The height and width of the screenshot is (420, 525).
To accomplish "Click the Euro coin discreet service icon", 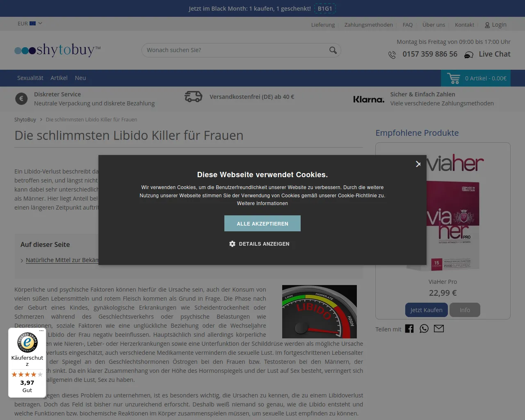I will [21, 98].
